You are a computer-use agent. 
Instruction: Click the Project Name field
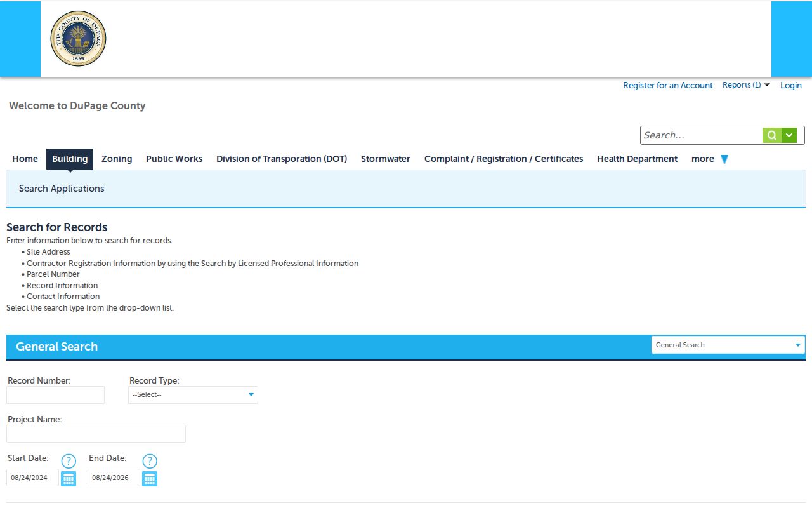(96, 434)
